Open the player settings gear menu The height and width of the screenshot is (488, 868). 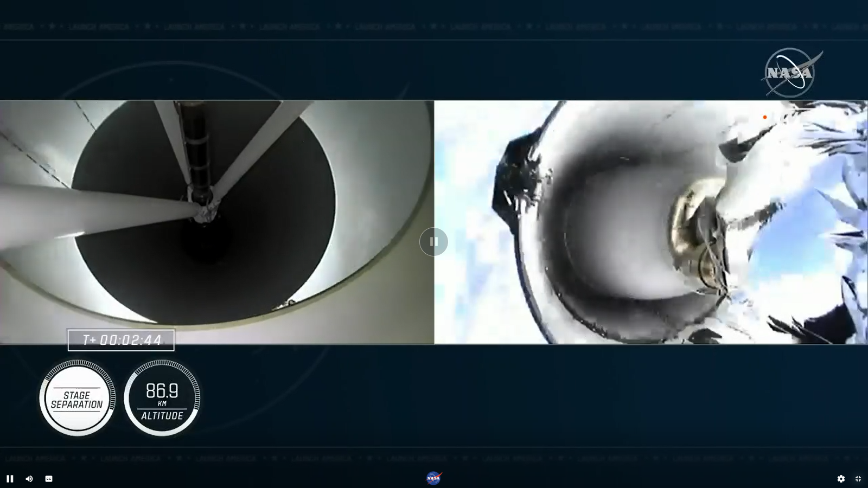(841, 479)
